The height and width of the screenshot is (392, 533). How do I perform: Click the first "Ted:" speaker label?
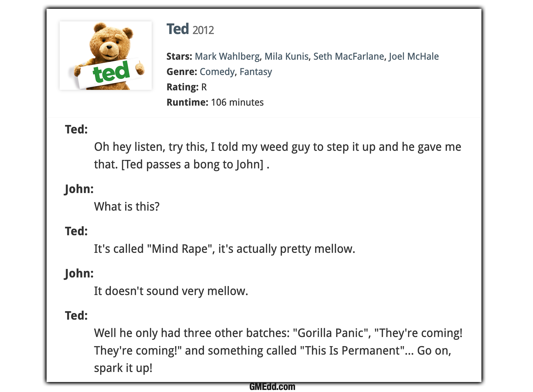click(x=76, y=129)
